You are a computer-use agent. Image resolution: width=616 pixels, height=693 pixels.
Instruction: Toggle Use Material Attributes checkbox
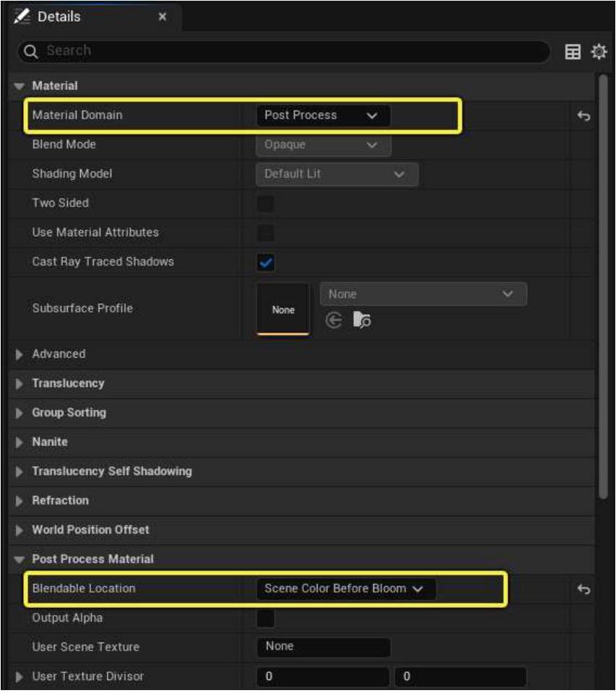266,232
